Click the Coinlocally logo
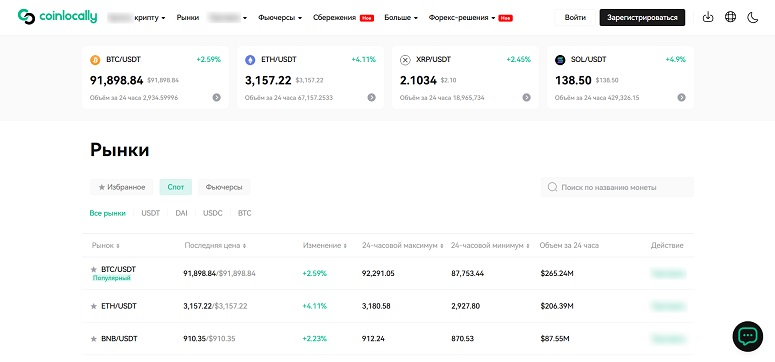The height and width of the screenshot is (362, 775). 57,17
